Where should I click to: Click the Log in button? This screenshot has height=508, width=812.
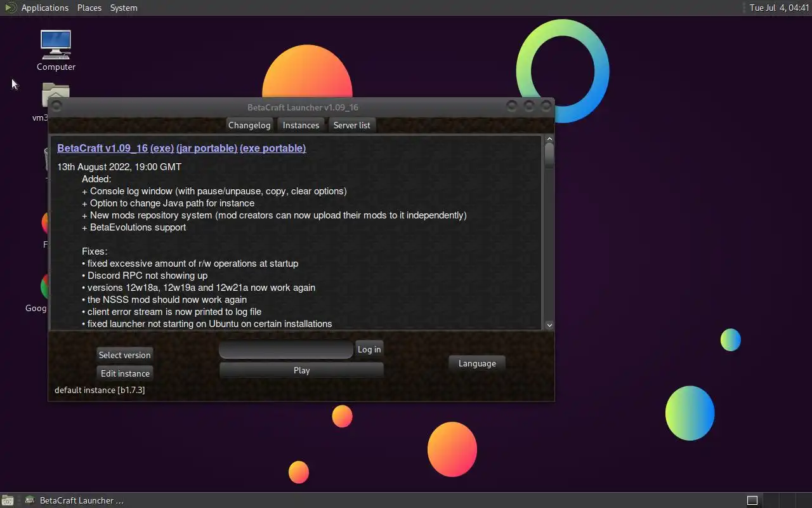369,349
